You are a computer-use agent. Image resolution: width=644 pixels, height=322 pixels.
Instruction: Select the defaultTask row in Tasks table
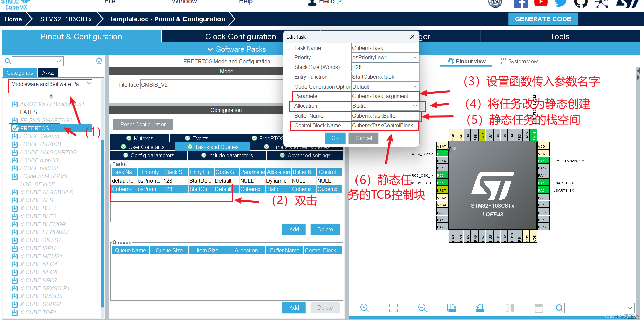(x=227, y=181)
